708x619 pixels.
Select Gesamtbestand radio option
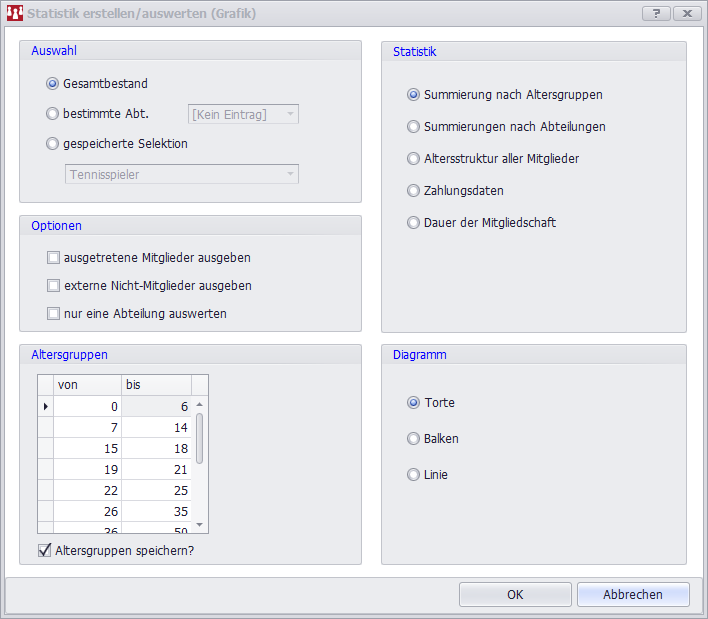click(53, 84)
